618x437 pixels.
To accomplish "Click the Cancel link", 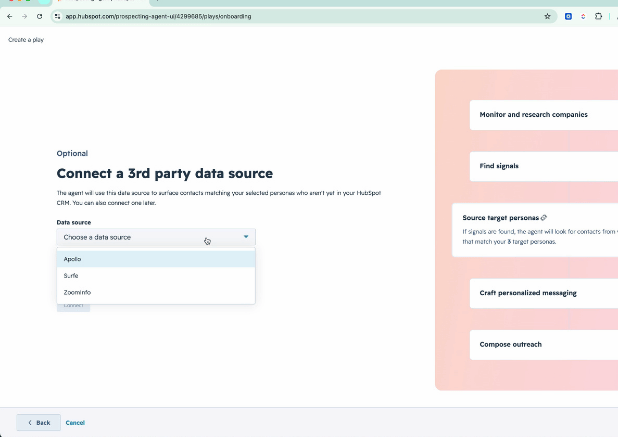I will pyautogui.click(x=75, y=422).
